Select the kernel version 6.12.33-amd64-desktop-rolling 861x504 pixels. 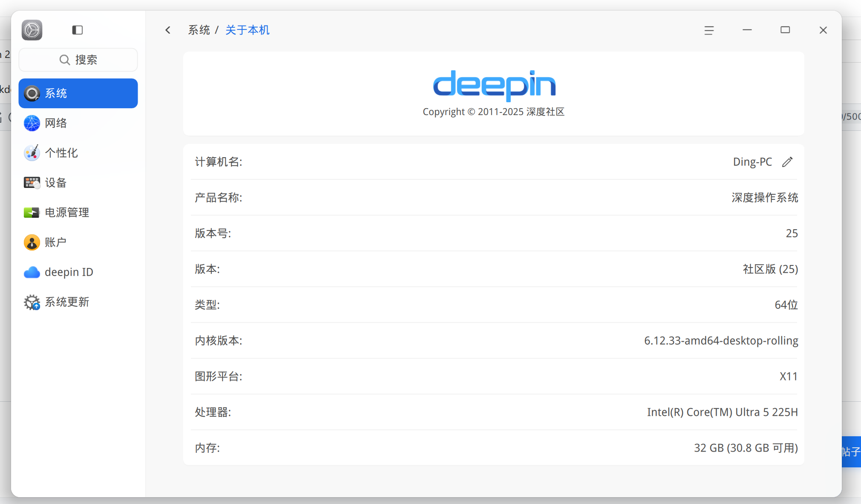[721, 340]
